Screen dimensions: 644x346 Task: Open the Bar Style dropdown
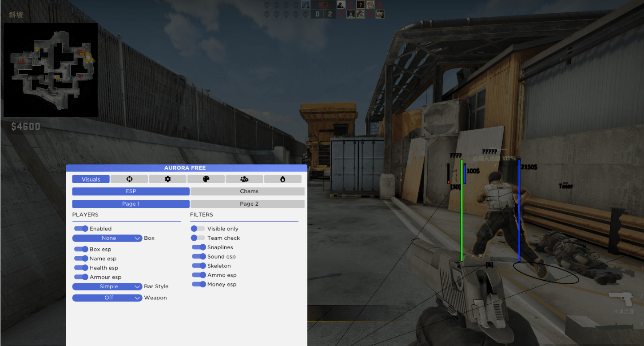[107, 286]
